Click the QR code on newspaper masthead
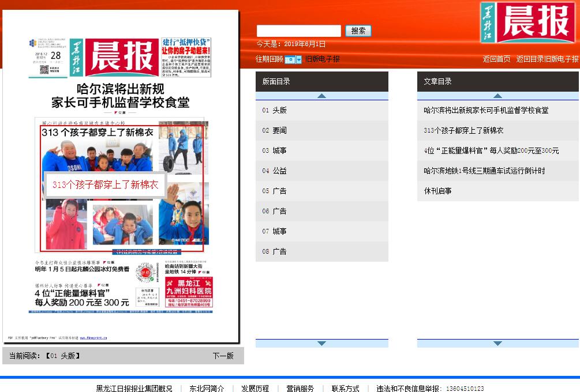Image resolution: width=580 pixels, height=392 pixels. pyautogui.click(x=44, y=70)
